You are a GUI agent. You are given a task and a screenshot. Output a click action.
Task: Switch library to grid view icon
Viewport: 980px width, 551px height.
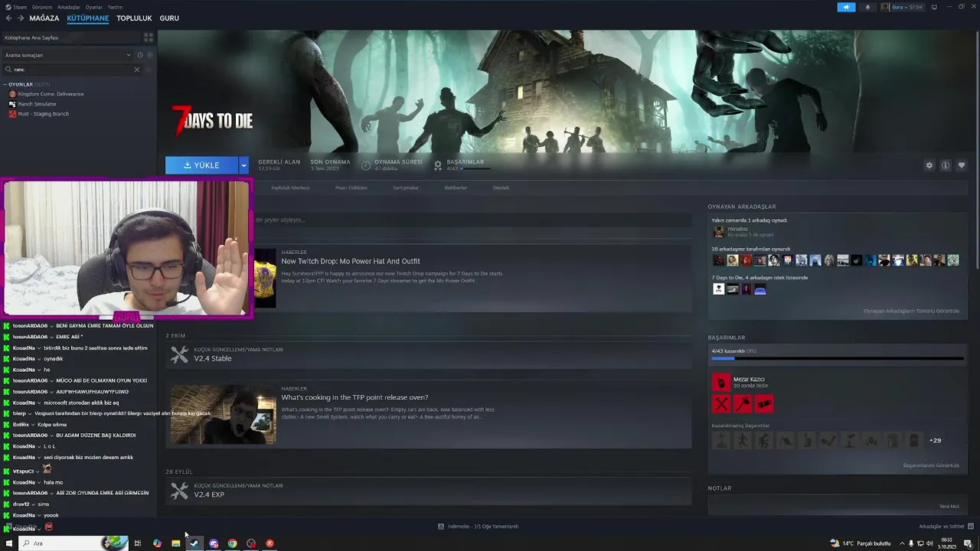149,37
